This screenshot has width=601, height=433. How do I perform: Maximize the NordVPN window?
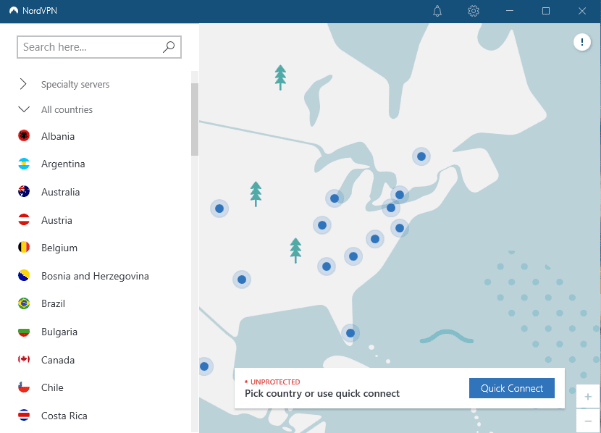(546, 11)
